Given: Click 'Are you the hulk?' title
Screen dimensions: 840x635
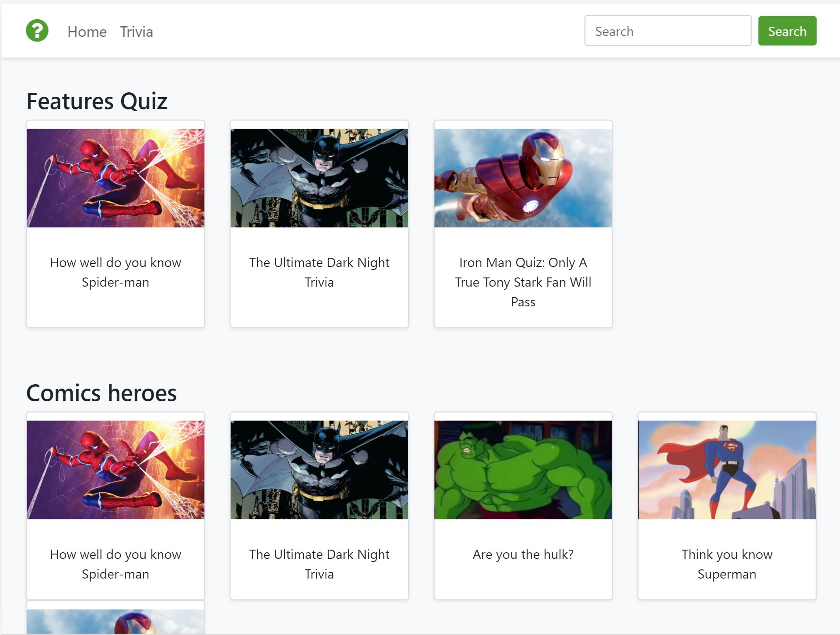Looking at the screenshot, I should [x=523, y=554].
